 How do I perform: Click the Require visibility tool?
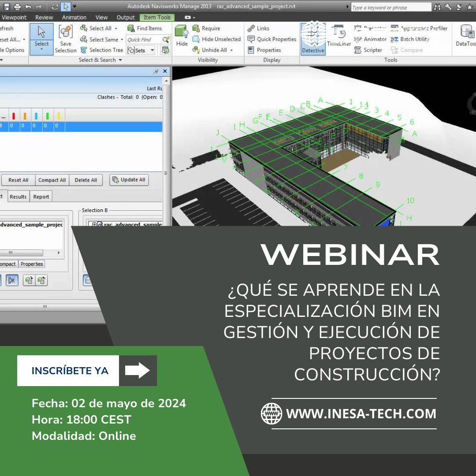click(206, 28)
